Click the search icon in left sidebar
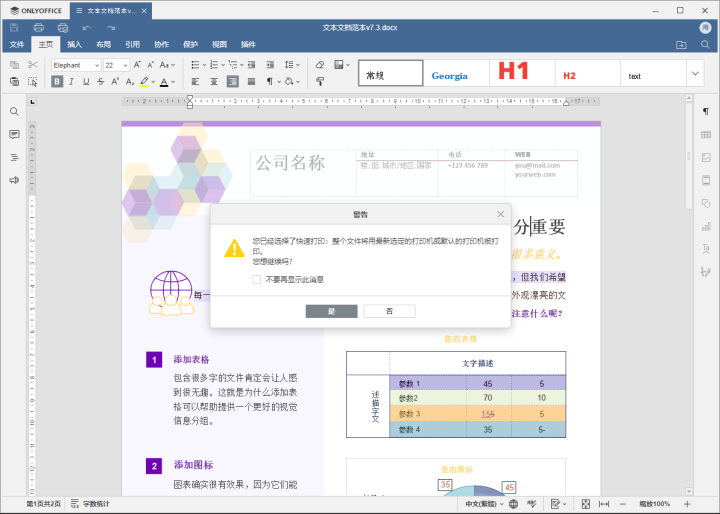Image resolution: width=720 pixels, height=514 pixels. (14, 112)
